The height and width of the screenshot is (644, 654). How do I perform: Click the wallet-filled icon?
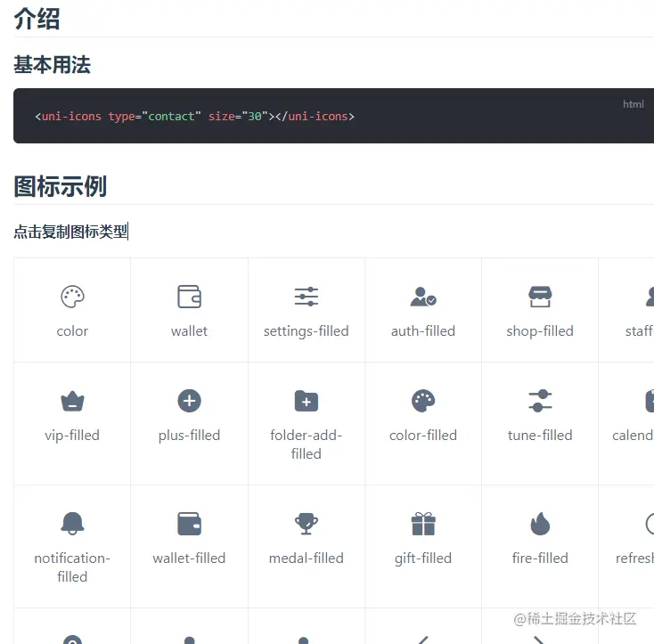(189, 524)
